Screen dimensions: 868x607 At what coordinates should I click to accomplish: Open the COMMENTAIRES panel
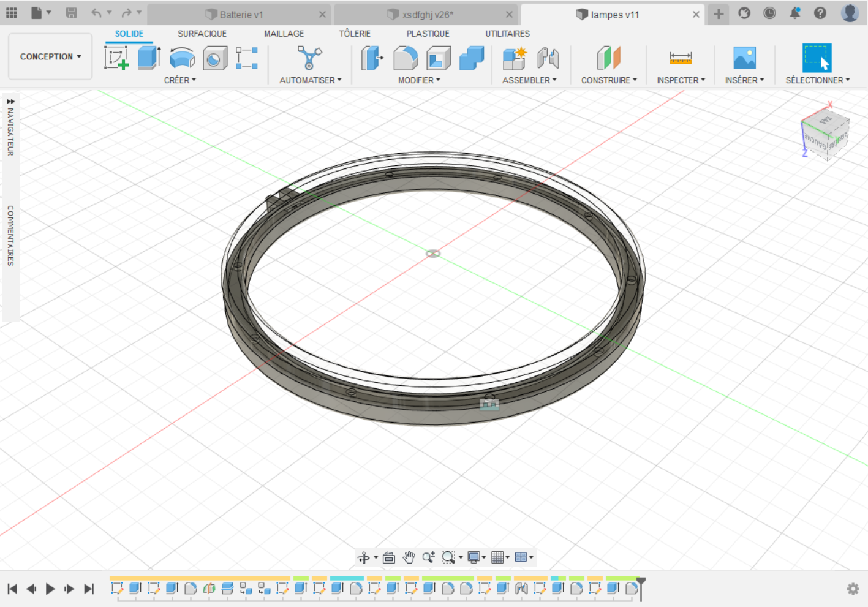click(10, 235)
